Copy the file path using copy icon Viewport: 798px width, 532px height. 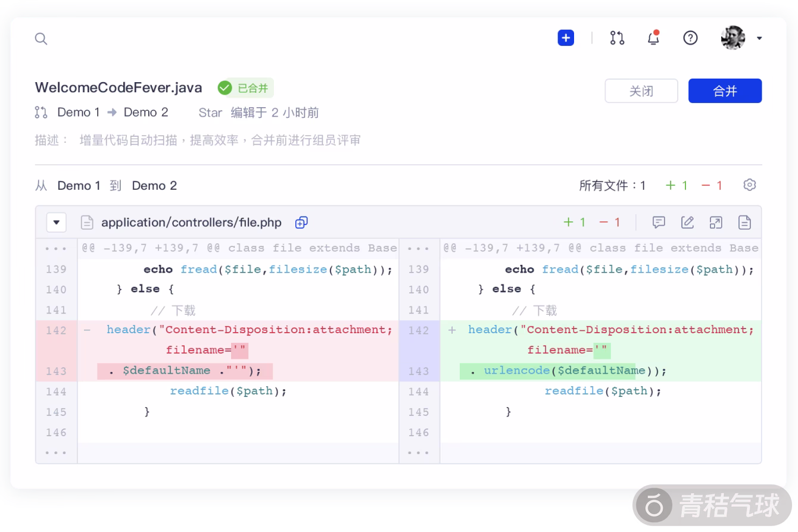pos(301,223)
